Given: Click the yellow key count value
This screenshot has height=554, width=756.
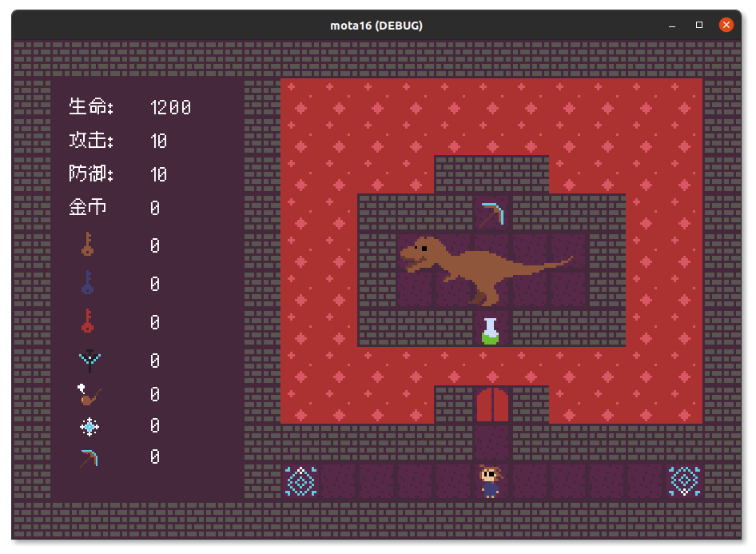Looking at the screenshot, I should click(x=155, y=246).
